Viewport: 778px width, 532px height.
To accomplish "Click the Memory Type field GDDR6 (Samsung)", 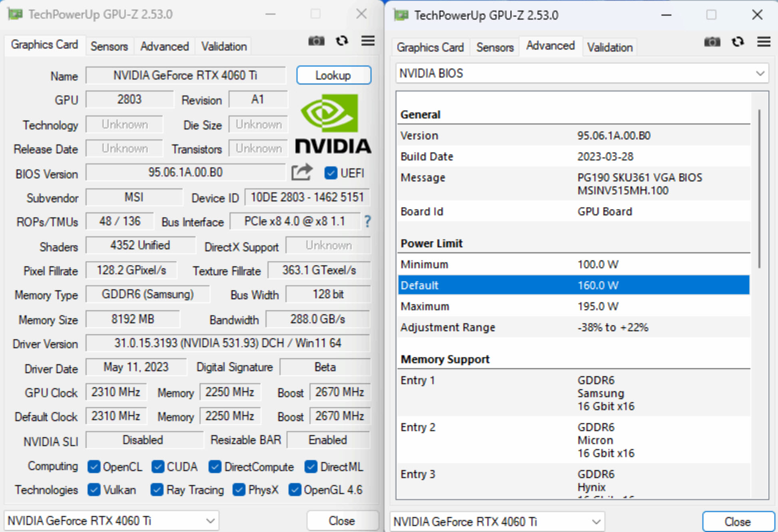I will point(148,294).
